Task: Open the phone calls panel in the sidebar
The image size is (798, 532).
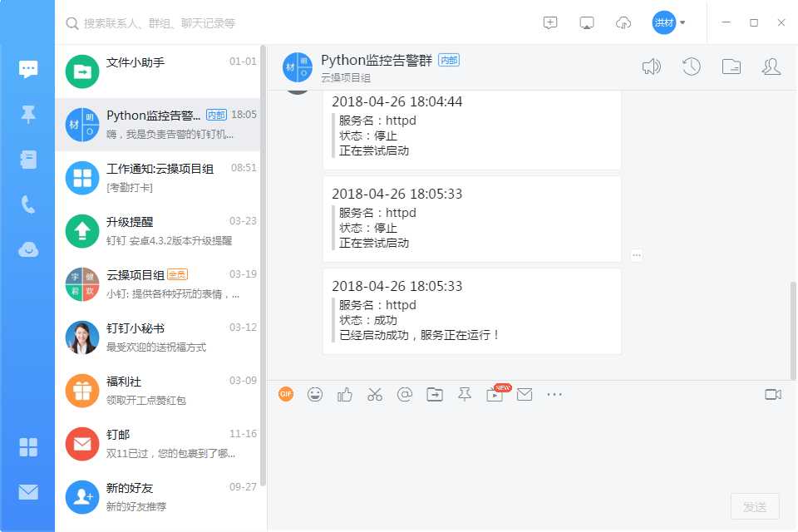Action: point(27,204)
